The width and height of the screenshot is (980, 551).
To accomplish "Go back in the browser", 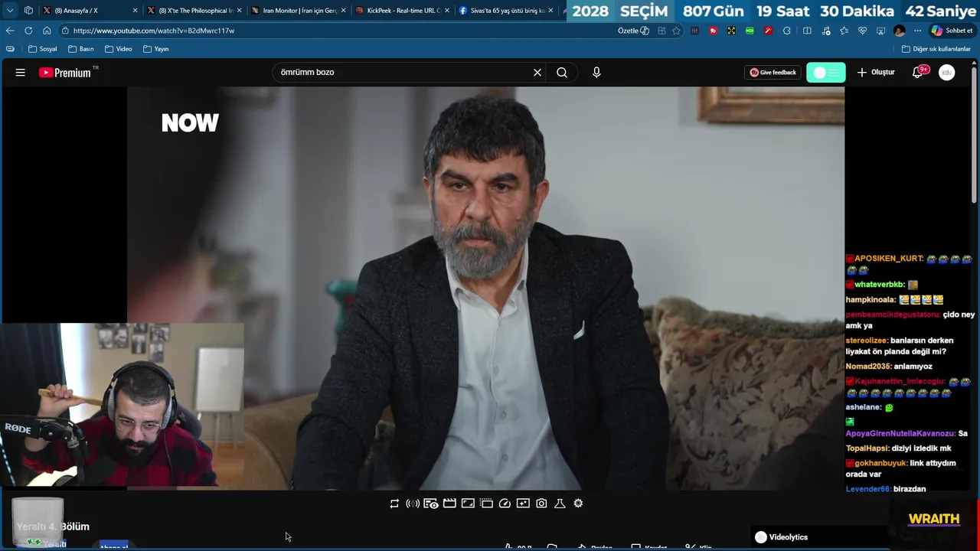I will (10, 31).
